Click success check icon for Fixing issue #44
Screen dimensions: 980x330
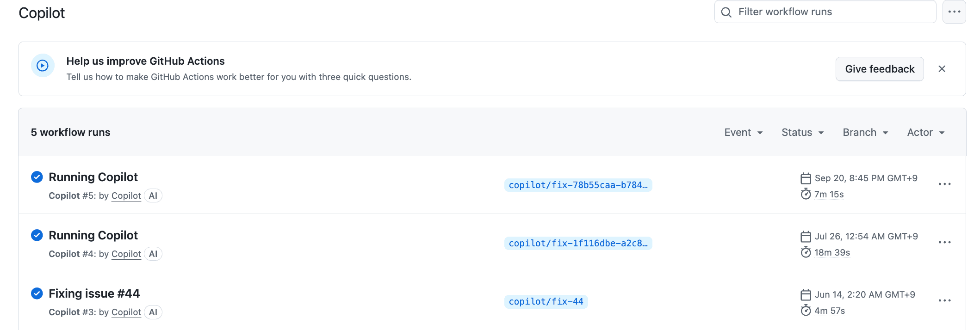click(x=37, y=293)
